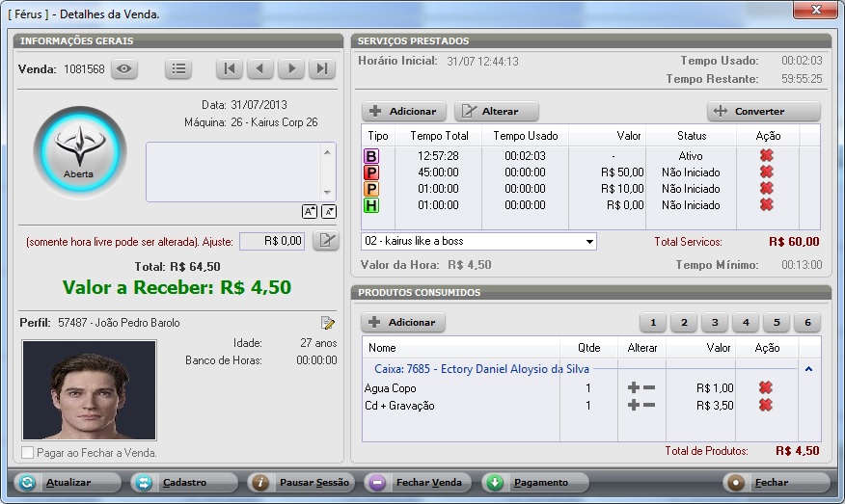Select product shortcut button 1
The width and height of the screenshot is (845, 504).
[653, 323]
